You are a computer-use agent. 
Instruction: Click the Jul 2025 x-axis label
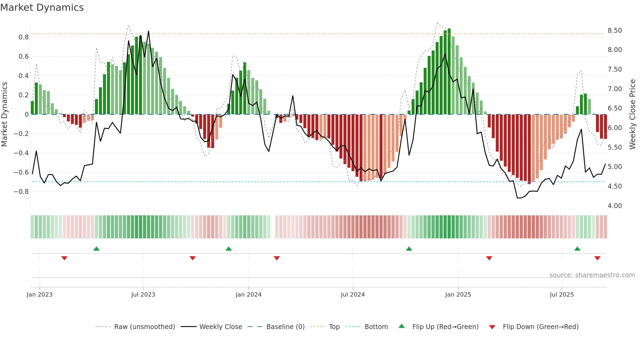pos(562,294)
